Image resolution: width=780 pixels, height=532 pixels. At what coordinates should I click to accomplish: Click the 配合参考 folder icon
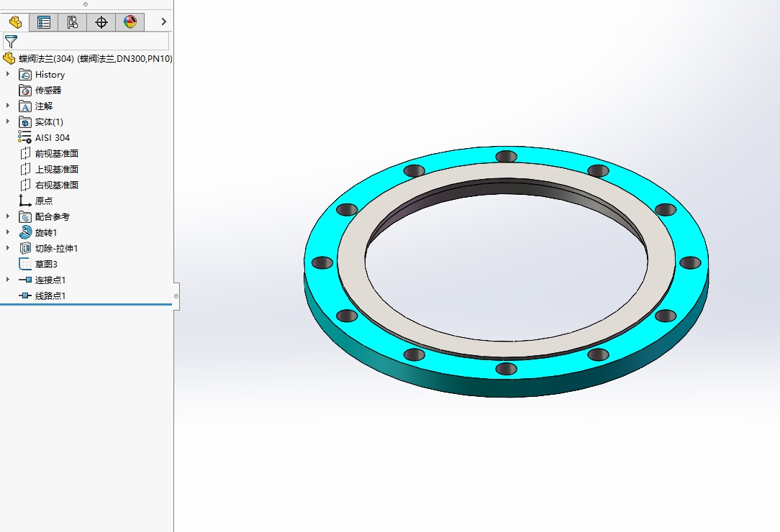25,217
